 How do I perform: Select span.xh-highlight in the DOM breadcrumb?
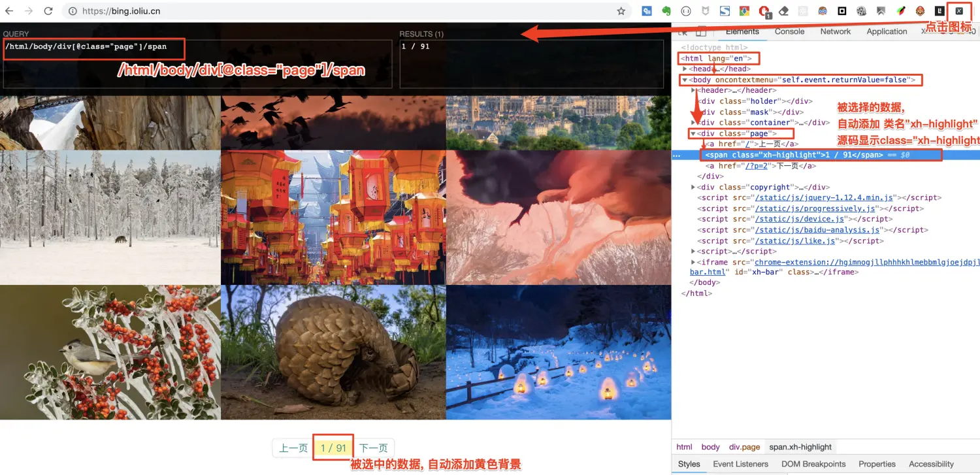click(801, 447)
